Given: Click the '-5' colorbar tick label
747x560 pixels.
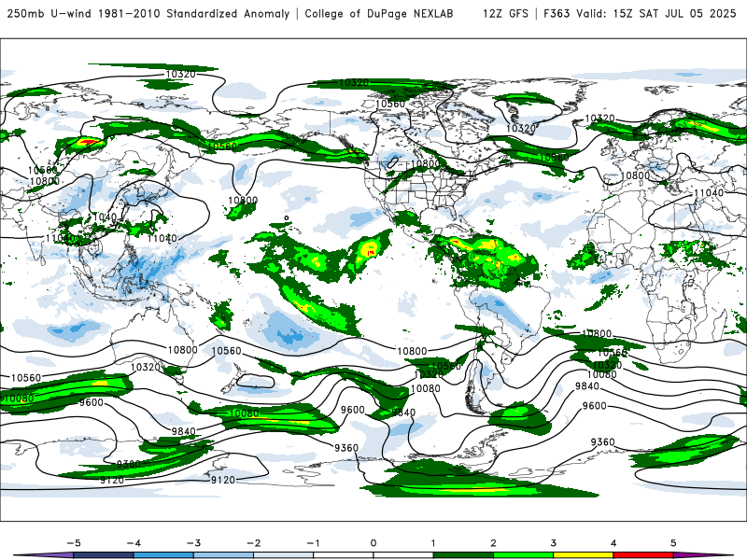Looking at the screenshot, I should tap(74, 543).
